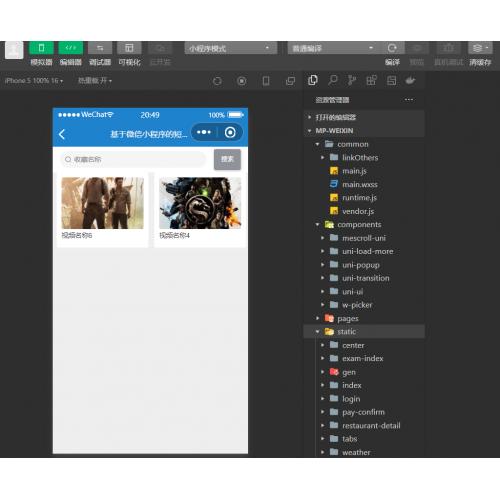500x500 pixels.
Task: Toggle the editor panel green button
Action: click(x=71, y=48)
